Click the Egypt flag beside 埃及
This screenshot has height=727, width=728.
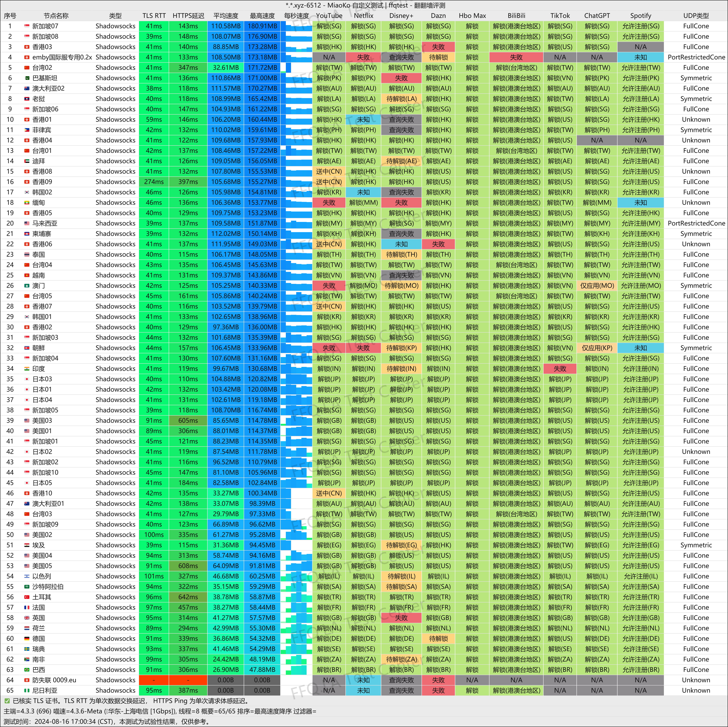tap(27, 545)
